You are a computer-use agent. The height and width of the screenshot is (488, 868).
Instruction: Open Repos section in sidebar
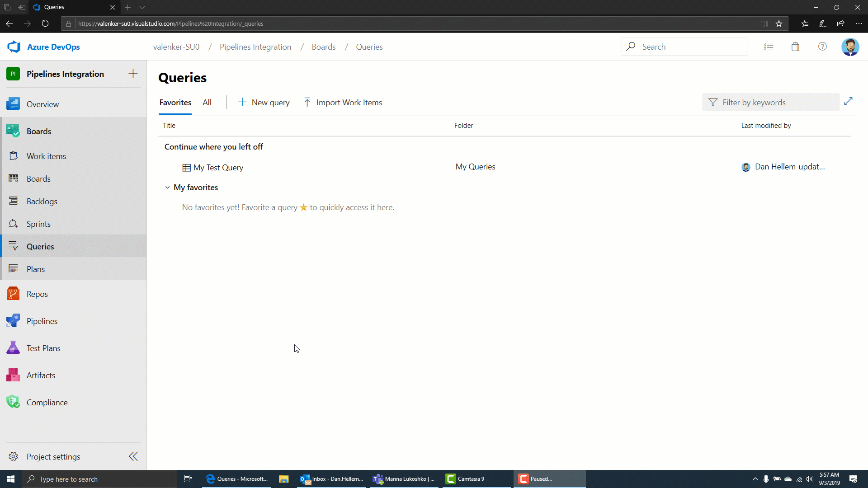(x=37, y=293)
